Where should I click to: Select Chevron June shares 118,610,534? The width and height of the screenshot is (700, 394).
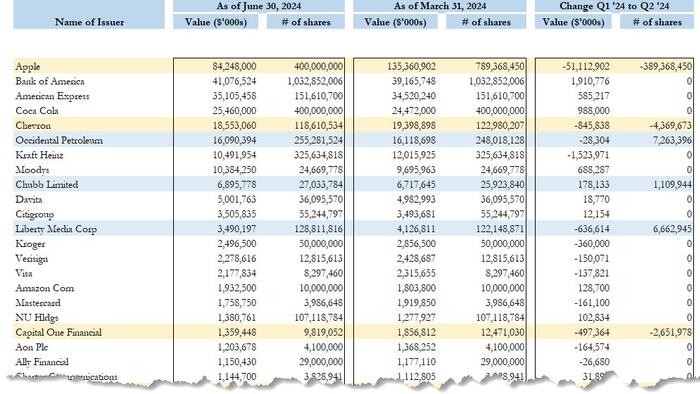pyautogui.click(x=318, y=125)
